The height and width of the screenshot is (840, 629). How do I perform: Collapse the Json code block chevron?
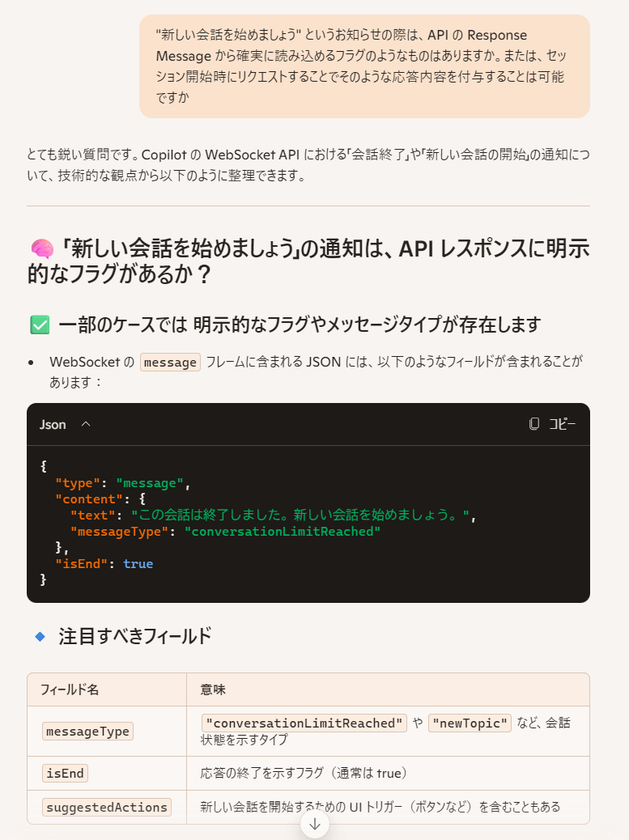[x=86, y=424]
